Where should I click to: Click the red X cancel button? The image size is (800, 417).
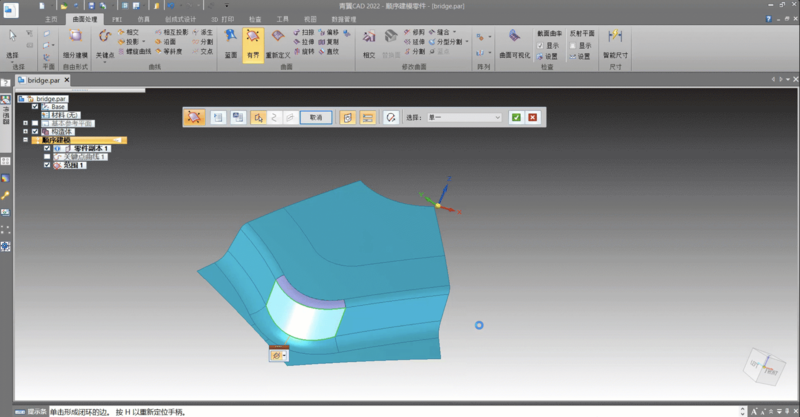(x=533, y=117)
